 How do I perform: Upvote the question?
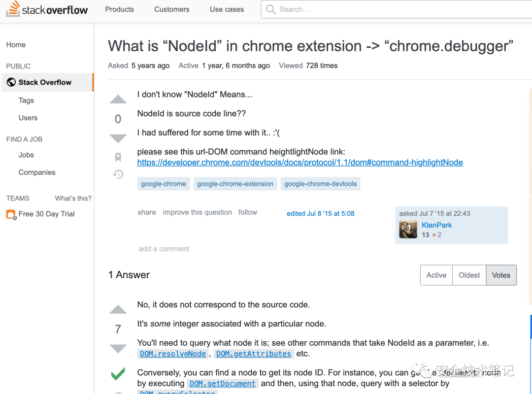pyautogui.click(x=118, y=99)
